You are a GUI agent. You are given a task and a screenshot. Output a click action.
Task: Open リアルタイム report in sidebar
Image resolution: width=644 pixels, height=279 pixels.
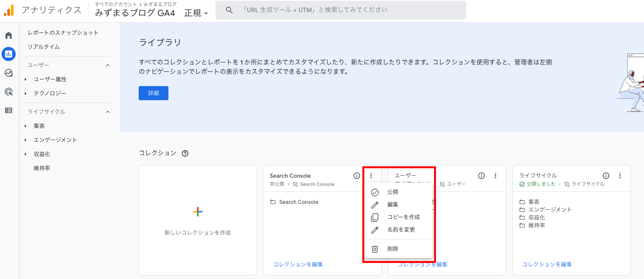43,47
